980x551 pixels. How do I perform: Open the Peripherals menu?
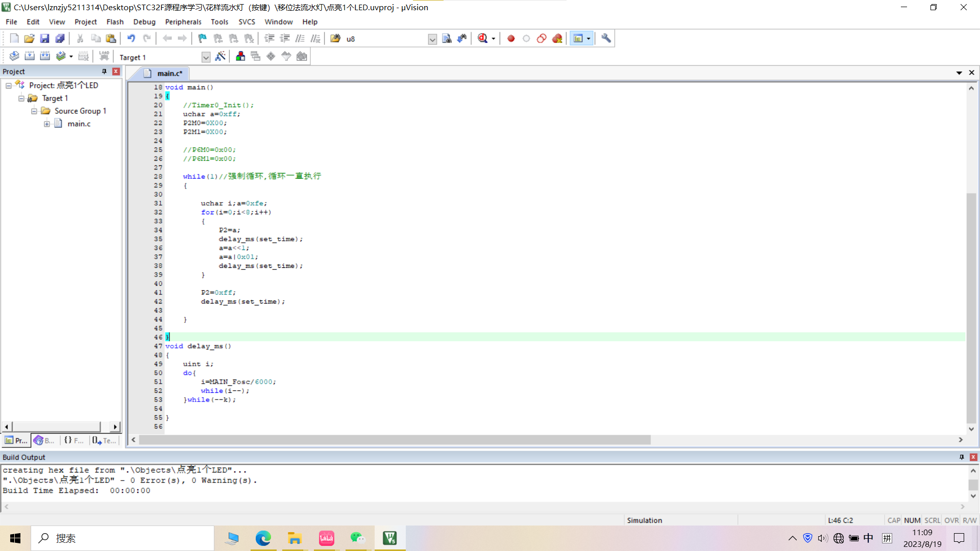(183, 22)
